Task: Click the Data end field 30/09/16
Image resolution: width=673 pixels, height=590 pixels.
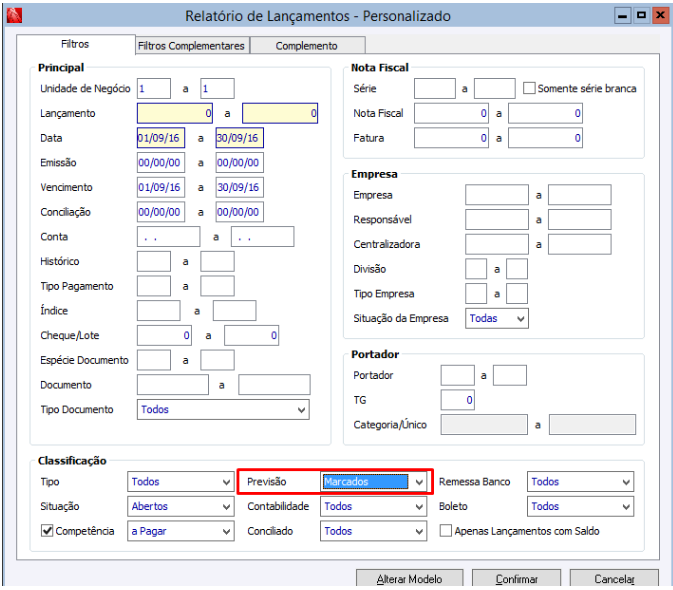Action: (x=239, y=138)
